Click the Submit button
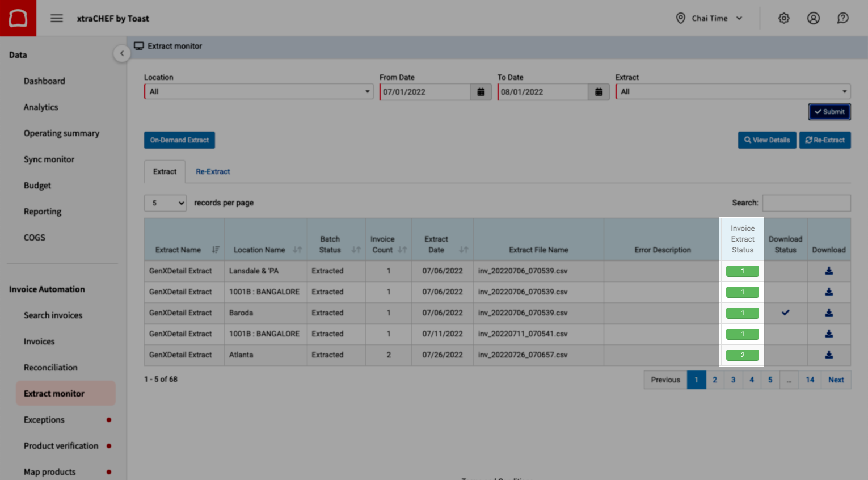Viewport: 868px width, 480px height. tap(829, 111)
